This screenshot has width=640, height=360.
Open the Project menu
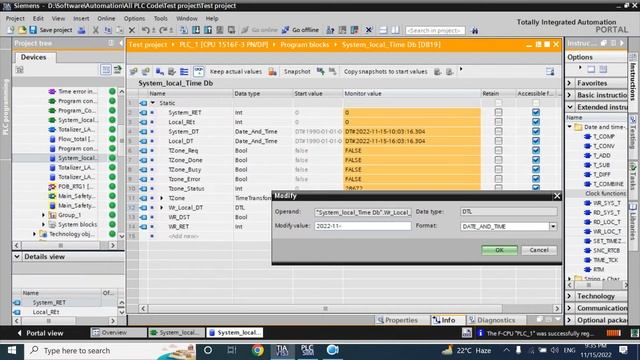click(x=15, y=18)
